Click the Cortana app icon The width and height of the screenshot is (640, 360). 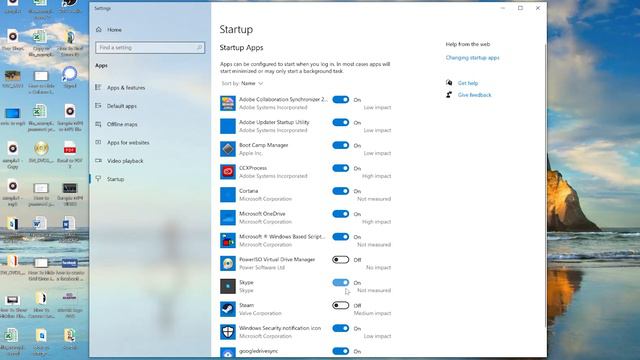point(228,195)
